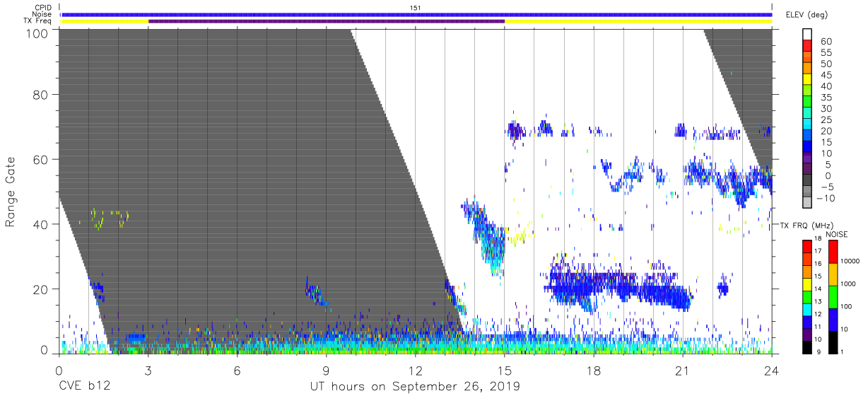Click x-axis tick label 24
868x401 pixels.
point(772,370)
